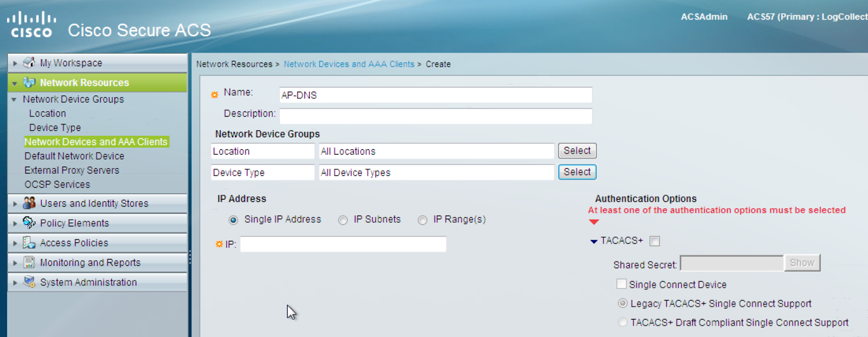The image size is (868, 337).
Task: Follow Network Devices and AAA Clients breadcrumb link
Action: (349, 64)
